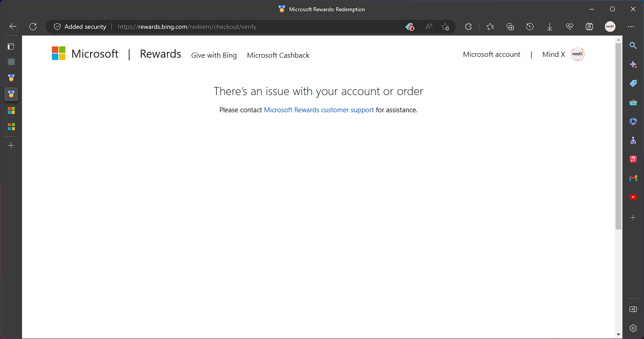Open the Extensions puzzle icon
The image size is (644, 339).
pos(468,27)
